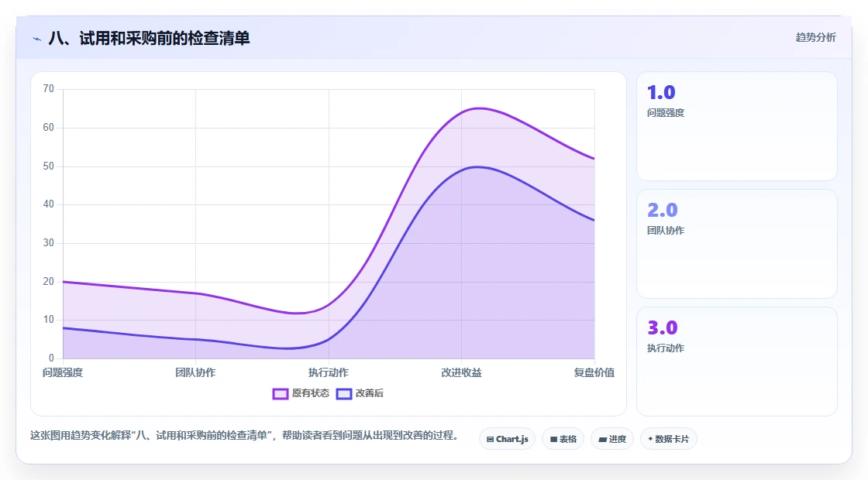
Task: Click the y-axis value 30
Action: [x=49, y=243]
